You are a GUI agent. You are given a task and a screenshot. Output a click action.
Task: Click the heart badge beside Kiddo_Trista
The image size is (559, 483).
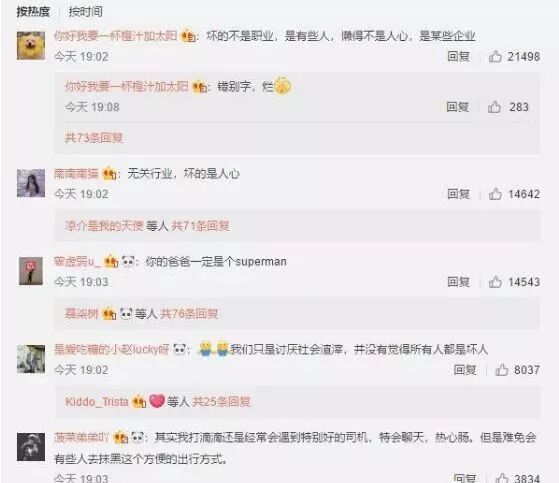pyautogui.click(x=157, y=402)
